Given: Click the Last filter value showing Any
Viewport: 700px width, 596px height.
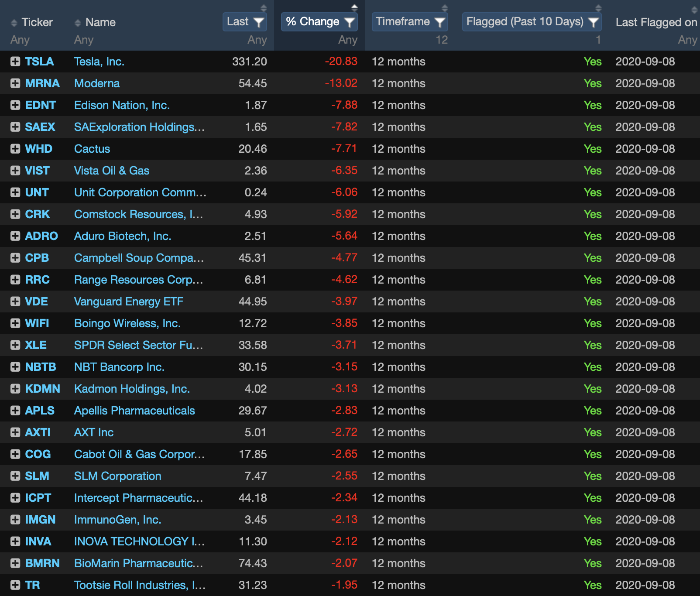Looking at the screenshot, I should click(x=257, y=40).
